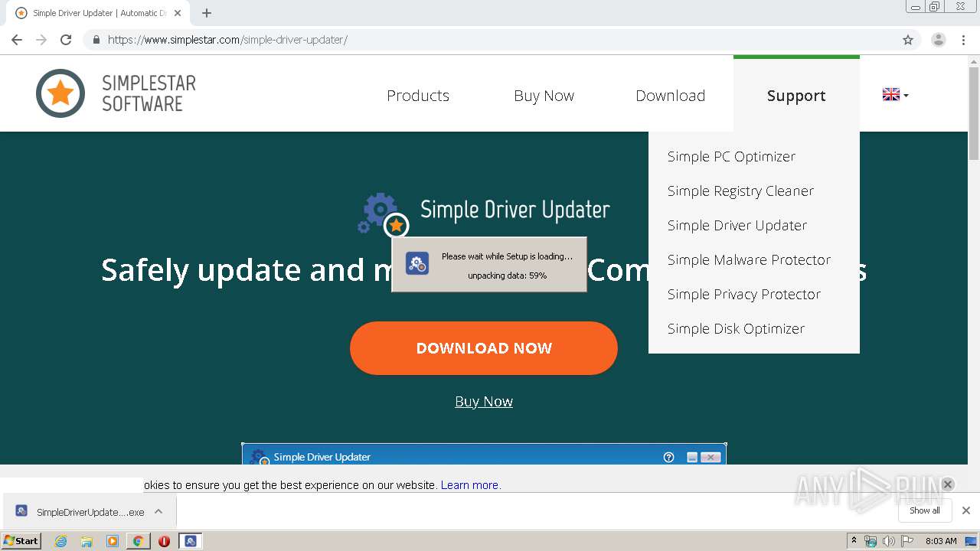
Task: Click the Simplestar Software star logo
Action: 60,93
